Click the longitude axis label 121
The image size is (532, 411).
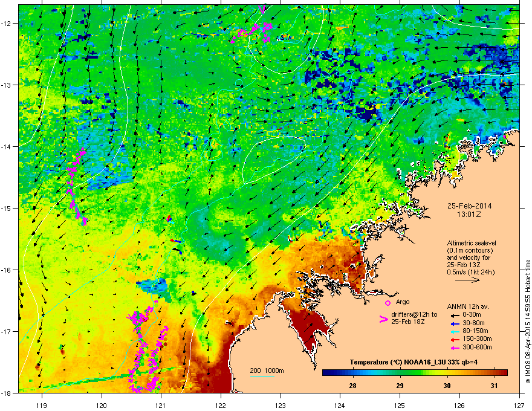click(x=161, y=405)
